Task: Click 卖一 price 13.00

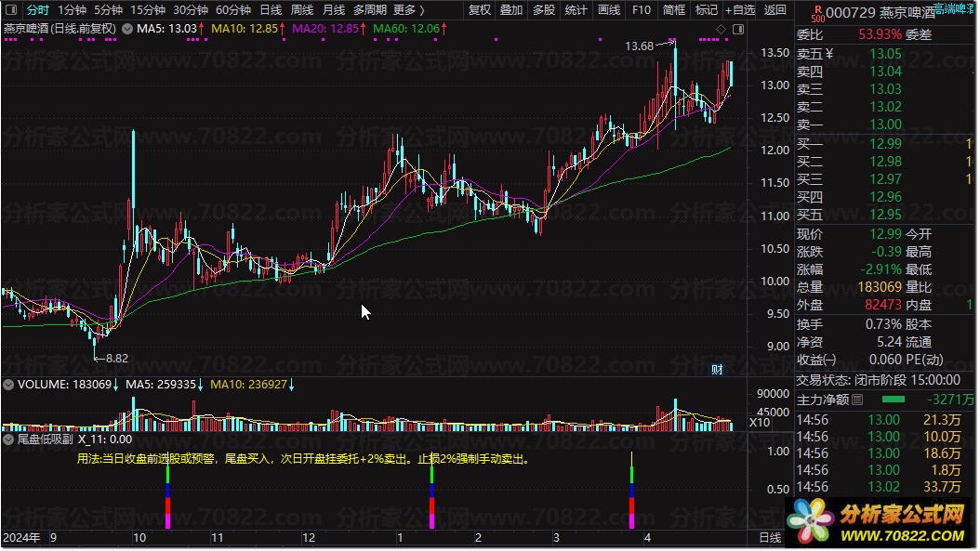Action: tap(885, 125)
